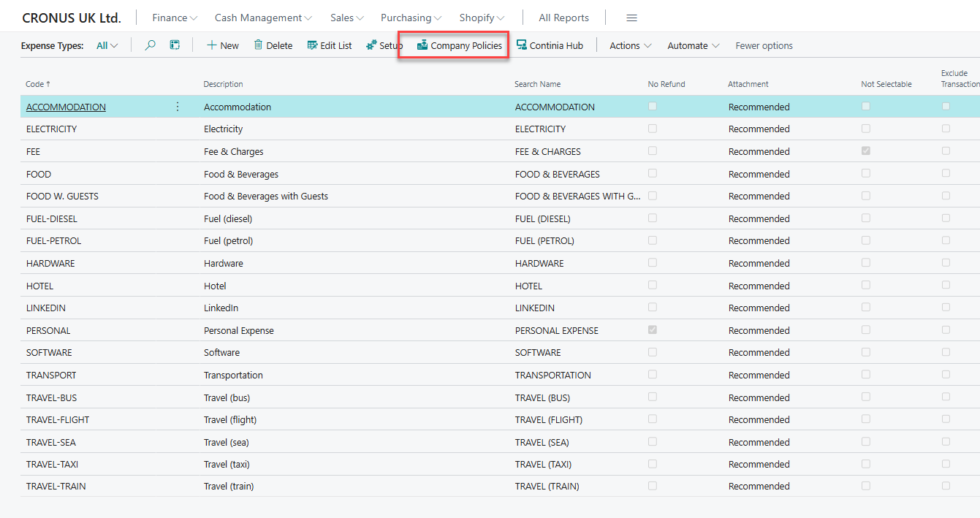Open Setup gears icon
Viewport: 980px width, 518px height.
[372, 45]
